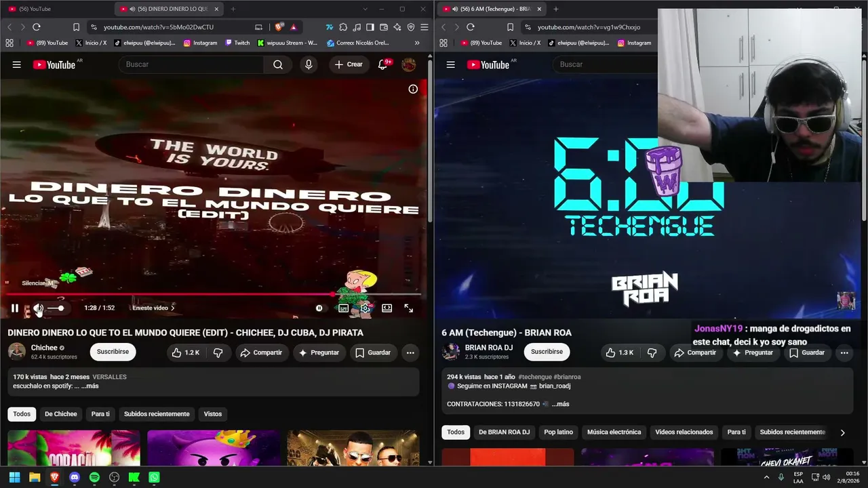Share the DINERO DINERO video
The width and height of the screenshot is (868, 488).
[x=261, y=352]
